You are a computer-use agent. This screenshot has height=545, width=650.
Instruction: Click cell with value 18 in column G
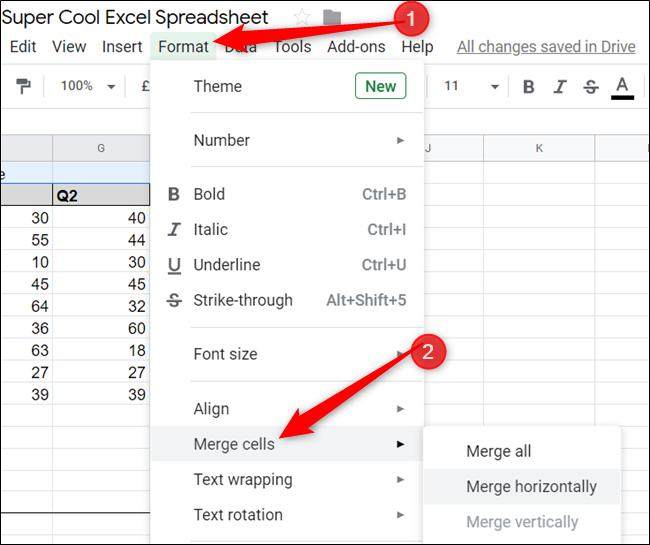[x=101, y=350]
